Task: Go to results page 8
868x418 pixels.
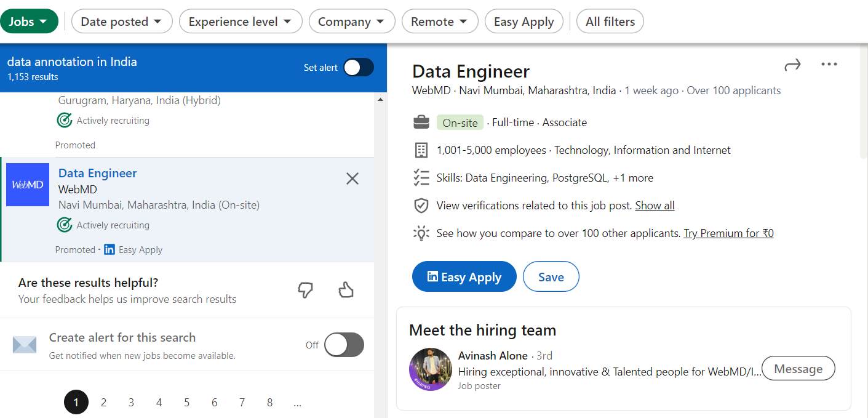Action: click(270, 403)
